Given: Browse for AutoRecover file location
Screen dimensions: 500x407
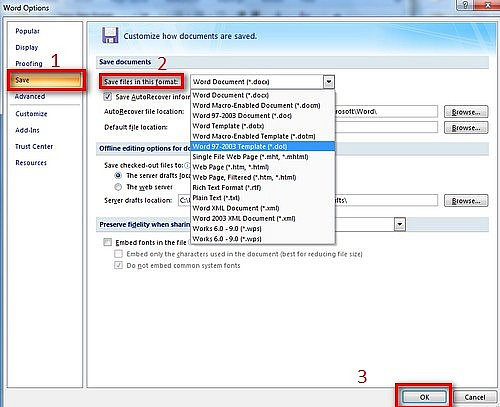Looking at the screenshot, I should coord(466,112).
